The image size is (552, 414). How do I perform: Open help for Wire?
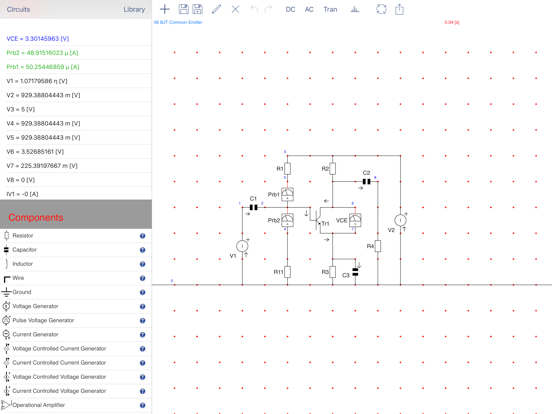tap(142, 278)
